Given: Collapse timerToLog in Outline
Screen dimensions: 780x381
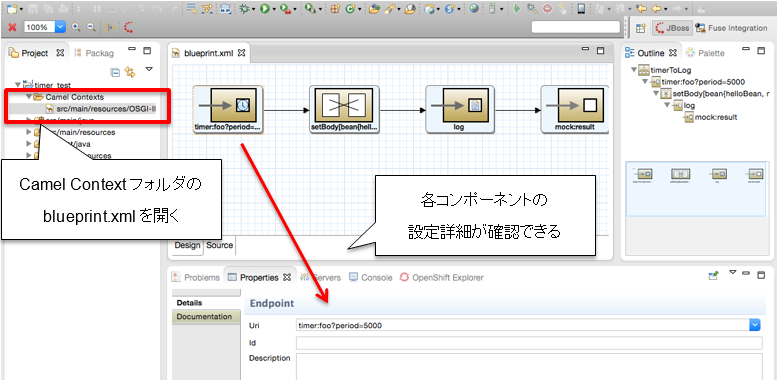Looking at the screenshot, I should (x=634, y=70).
